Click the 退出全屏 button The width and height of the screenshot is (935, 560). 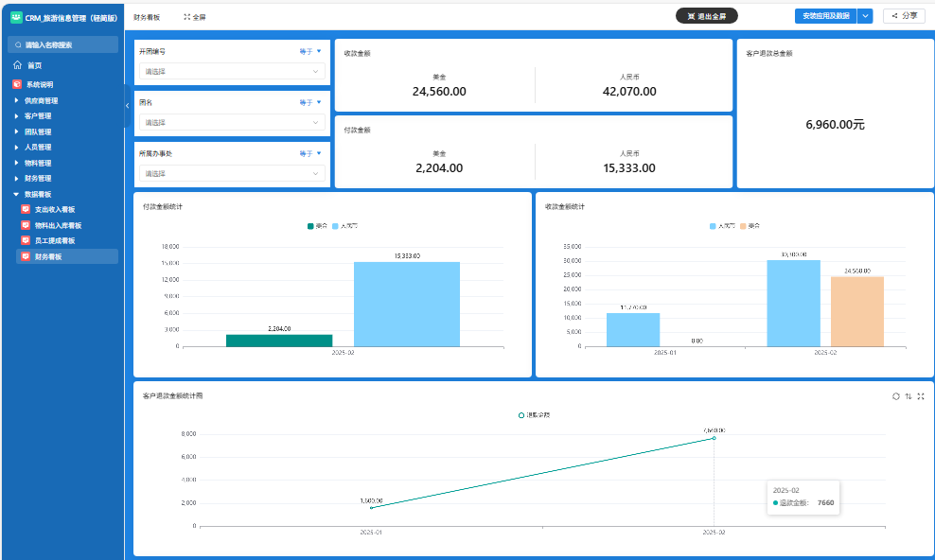point(706,16)
